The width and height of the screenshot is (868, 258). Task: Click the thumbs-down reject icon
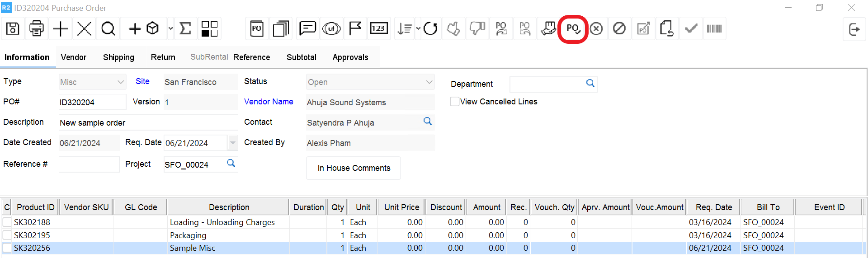coord(477,29)
